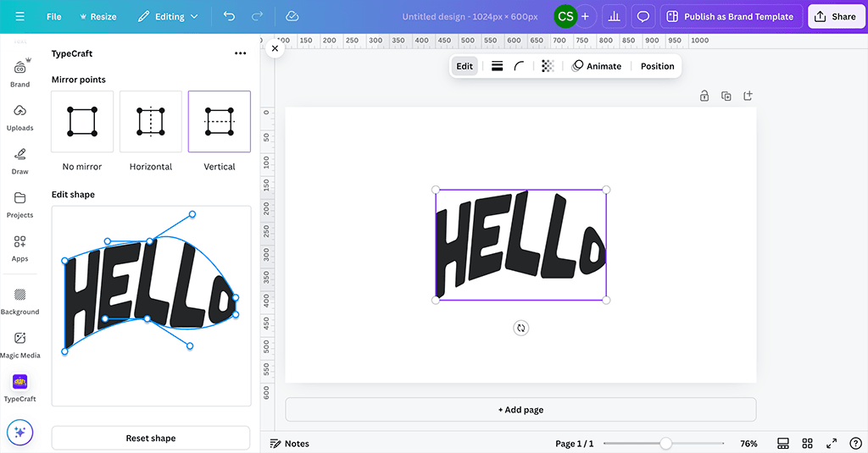Open the analytics chart icon
868x453 pixels.
coord(614,17)
